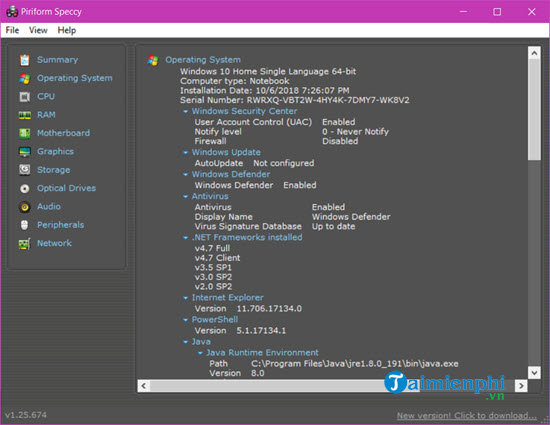Click vertical scrollbar up arrow
This screenshot has height=425, width=550.
pos(534,53)
